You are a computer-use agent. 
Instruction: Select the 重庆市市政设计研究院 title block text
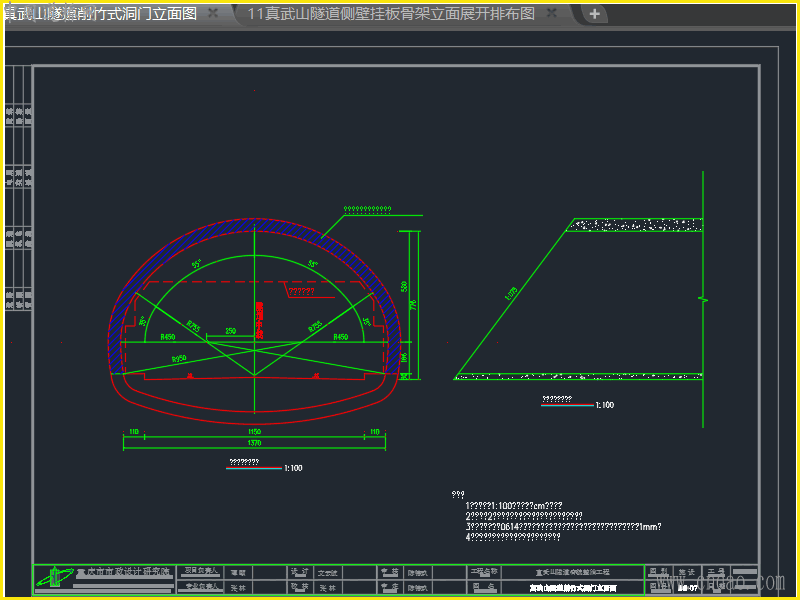point(123,572)
